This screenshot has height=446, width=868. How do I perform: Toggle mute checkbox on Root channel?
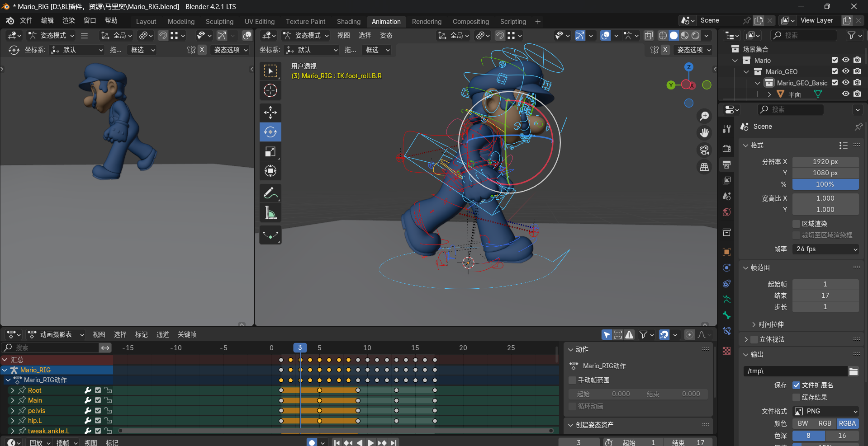tap(98, 390)
